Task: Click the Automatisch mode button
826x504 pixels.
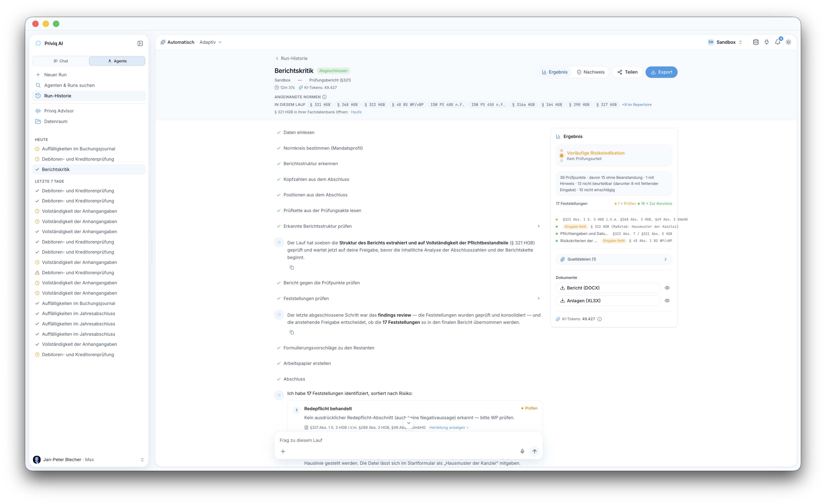Action: 177,42
